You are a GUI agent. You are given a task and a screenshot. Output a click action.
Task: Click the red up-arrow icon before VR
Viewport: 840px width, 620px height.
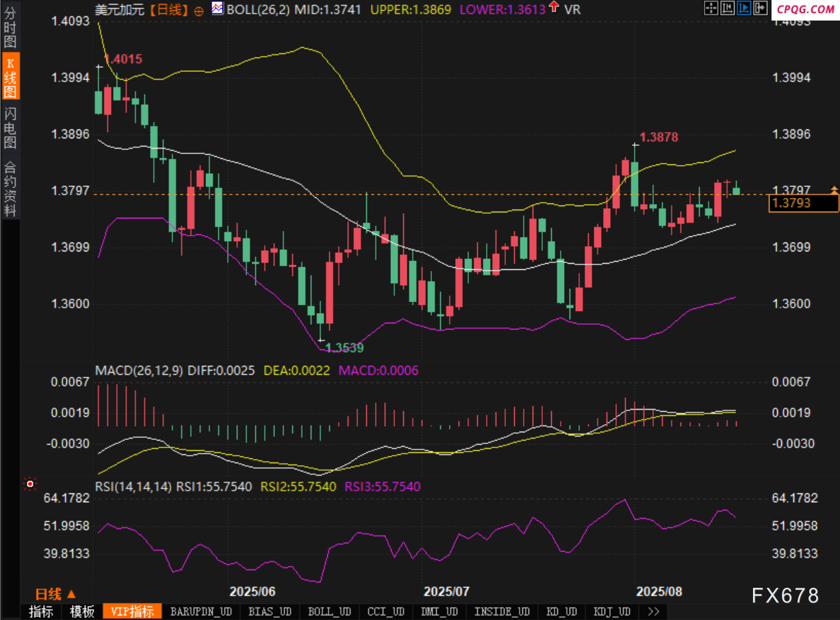[x=553, y=9]
